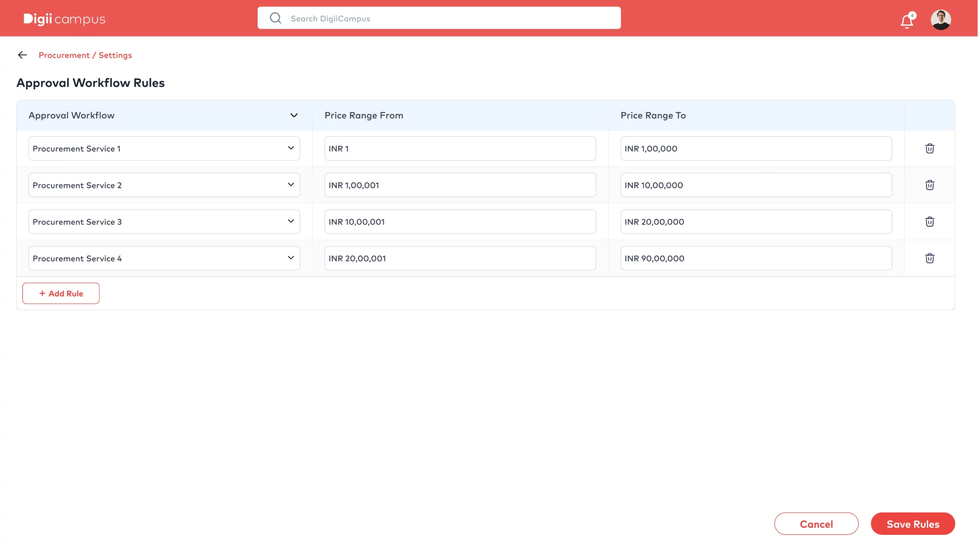Open the notifications bell
This screenshot has height=549, width=980.
point(906,21)
